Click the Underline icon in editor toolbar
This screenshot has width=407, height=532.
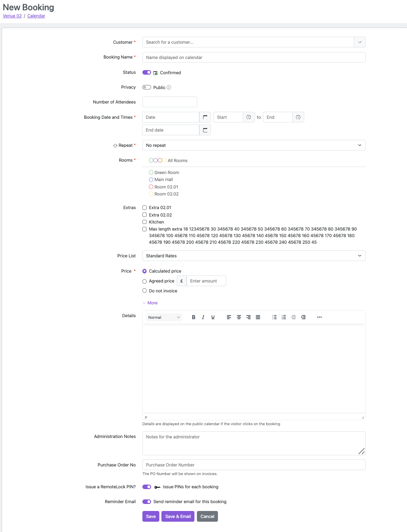213,317
